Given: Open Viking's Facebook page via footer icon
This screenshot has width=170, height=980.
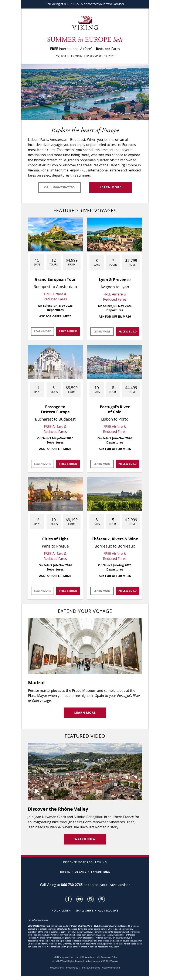Looking at the screenshot, I should coord(68,899).
